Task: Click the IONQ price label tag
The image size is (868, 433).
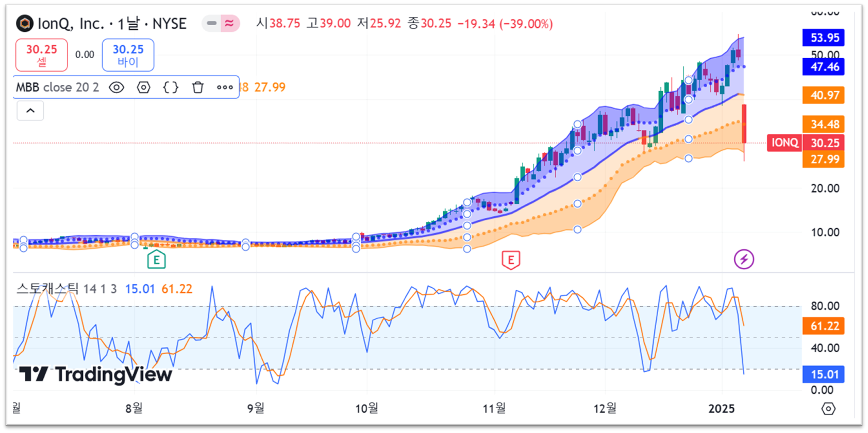Action: [x=784, y=143]
